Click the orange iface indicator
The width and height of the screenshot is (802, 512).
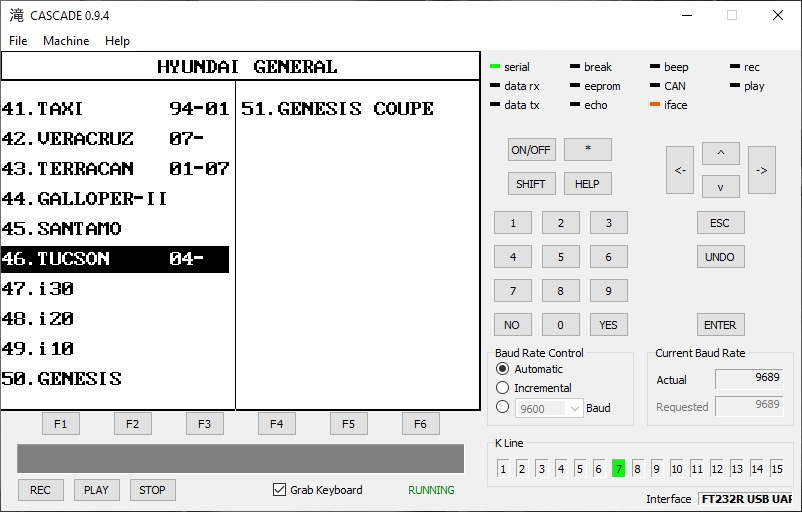pyautogui.click(x=655, y=104)
